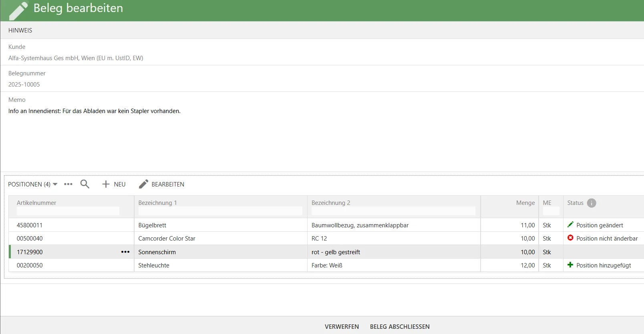644x334 pixels.
Task: Open the three-dot menu beside Positionen
Action: coord(68,184)
